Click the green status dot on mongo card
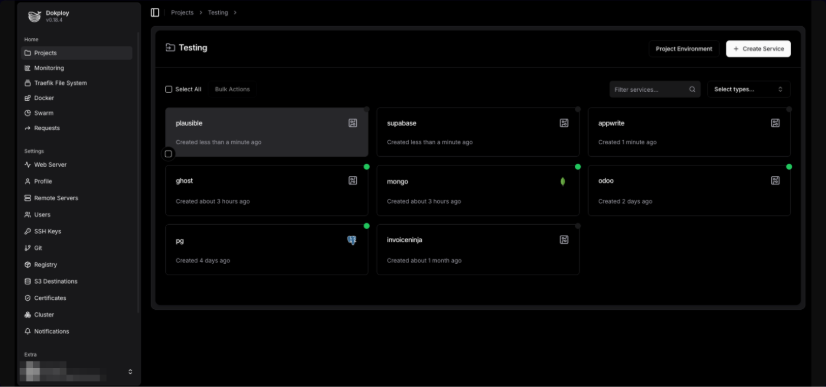 (578, 167)
